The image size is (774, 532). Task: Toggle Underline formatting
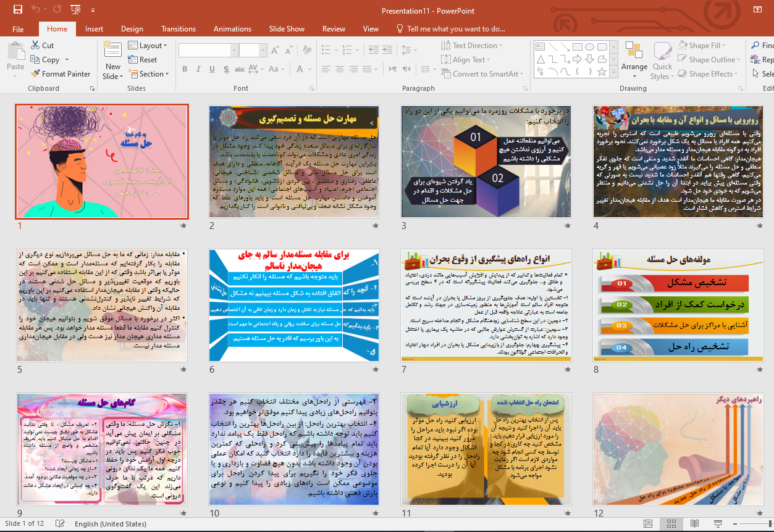coord(211,70)
